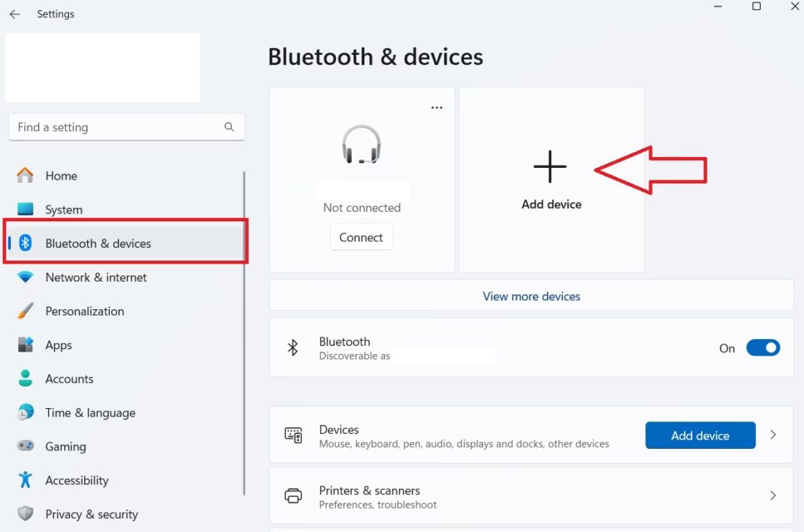The height and width of the screenshot is (532, 804).
Task: Select Accounts in the sidebar
Action: coord(69,379)
